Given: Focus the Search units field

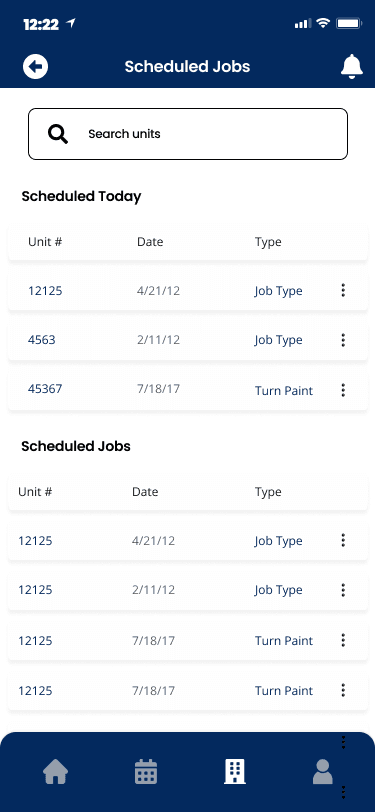Looking at the screenshot, I should [188, 134].
